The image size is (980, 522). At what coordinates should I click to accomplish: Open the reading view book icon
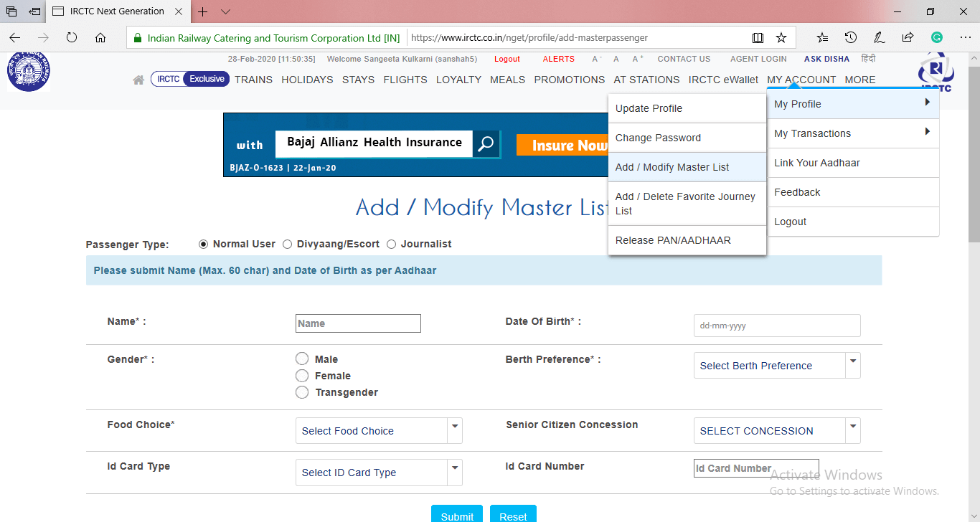[x=758, y=38]
